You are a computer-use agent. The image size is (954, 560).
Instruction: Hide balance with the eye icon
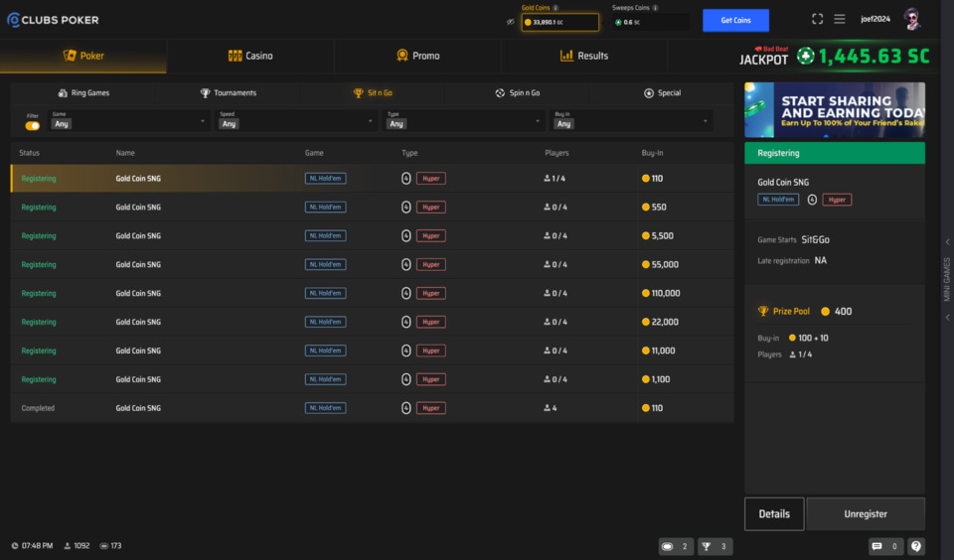[511, 22]
